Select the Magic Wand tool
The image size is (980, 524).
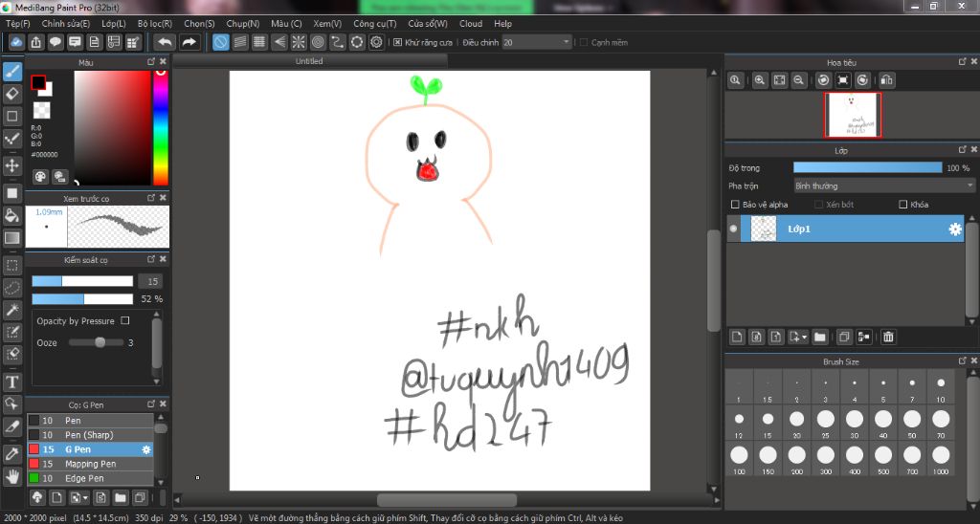click(x=11, y=310)
